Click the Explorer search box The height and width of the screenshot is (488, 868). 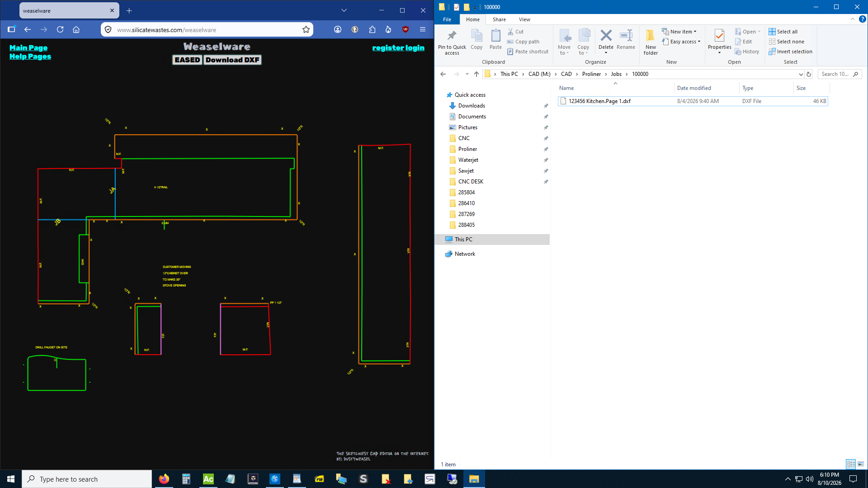click(840, 74)
